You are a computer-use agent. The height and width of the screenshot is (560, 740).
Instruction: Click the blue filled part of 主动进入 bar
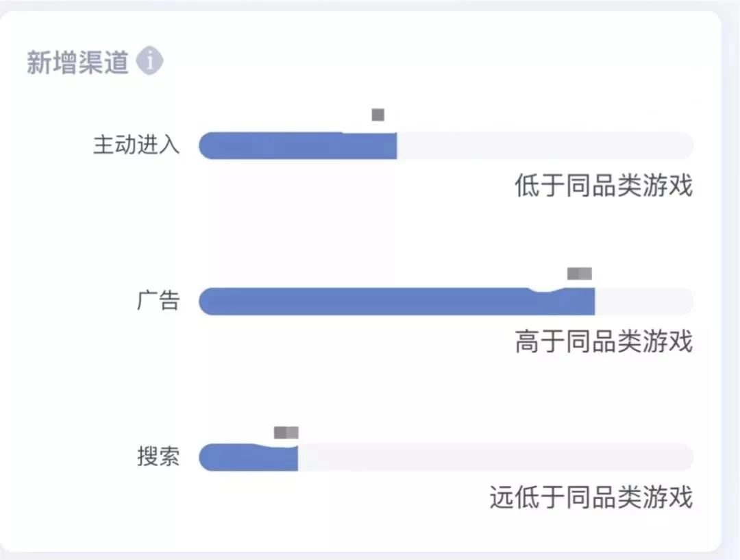(298, 145)
